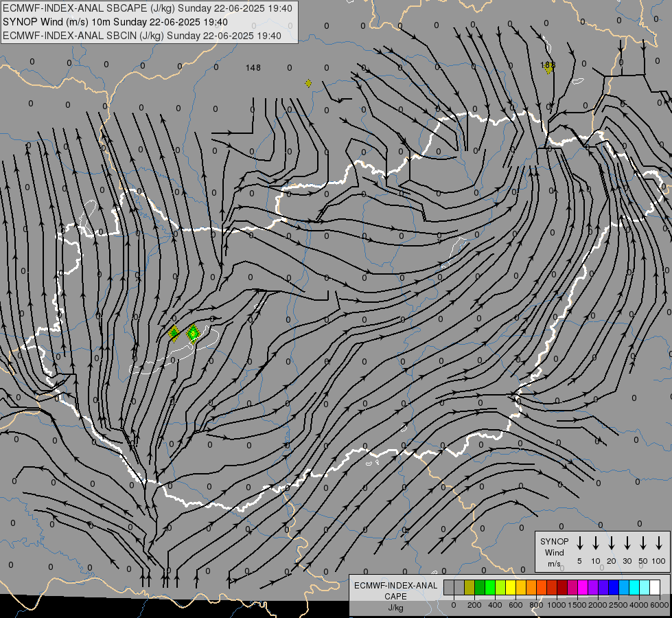Screen dimensions: 672x618
Task: Pick the pure yellow swatch left of 600
Action: coord(511,587)
